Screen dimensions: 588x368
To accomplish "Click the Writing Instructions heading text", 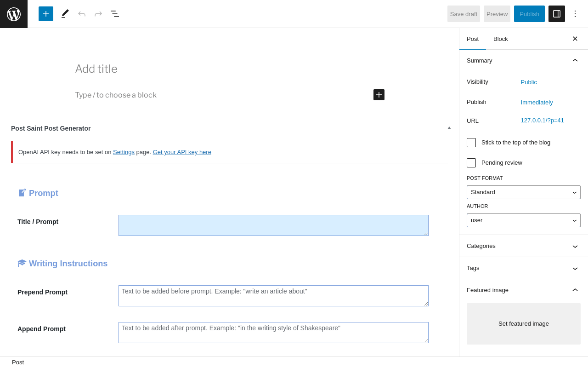I will pos(68,264).
